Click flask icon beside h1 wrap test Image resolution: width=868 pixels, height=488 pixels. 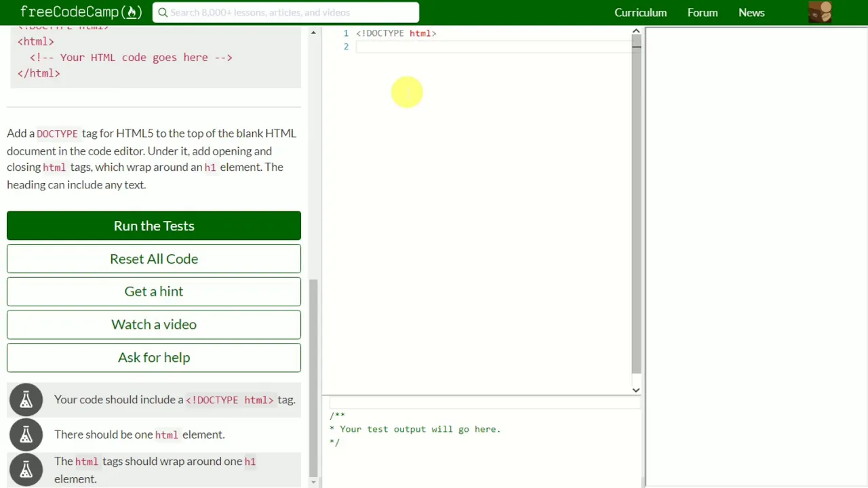(x=26, y=470)
